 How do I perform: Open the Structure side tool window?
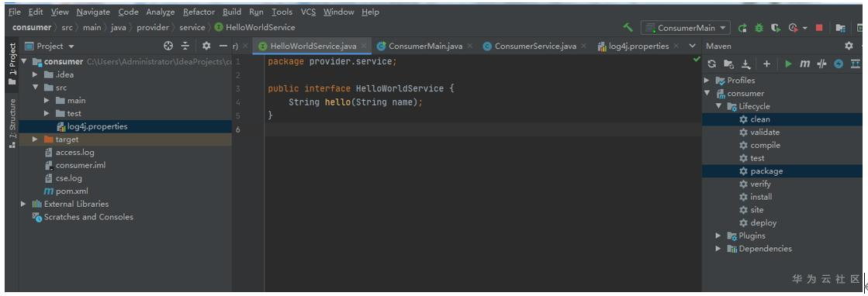click(x=12, y=123)
